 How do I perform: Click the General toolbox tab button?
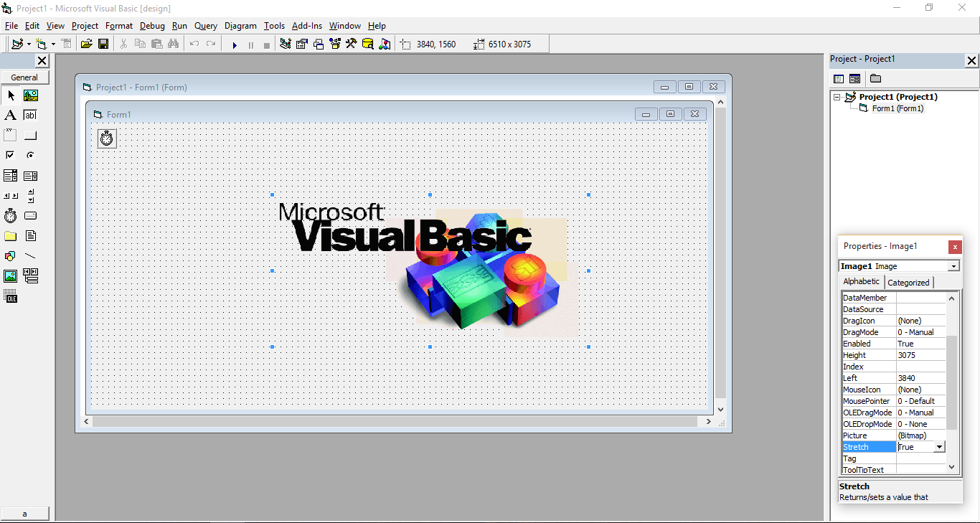24,77
